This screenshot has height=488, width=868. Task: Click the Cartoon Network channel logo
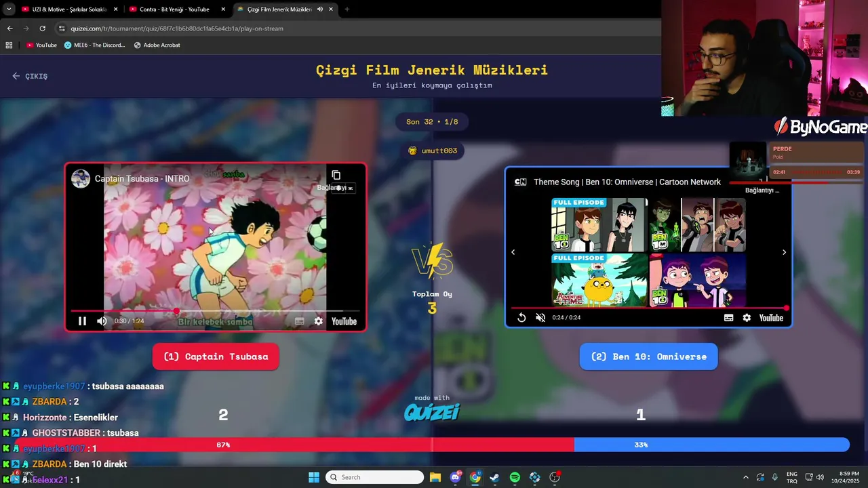520,182
